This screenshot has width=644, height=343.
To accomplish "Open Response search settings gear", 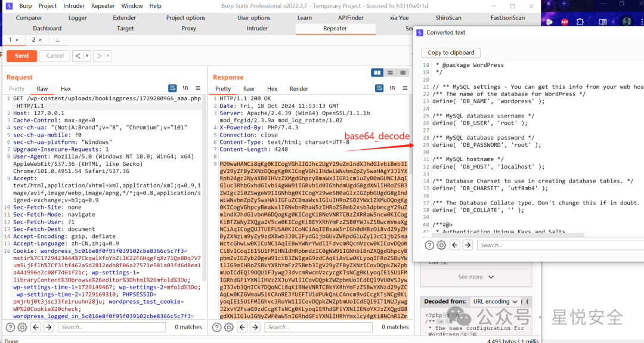I will click(x=229, y=327).
